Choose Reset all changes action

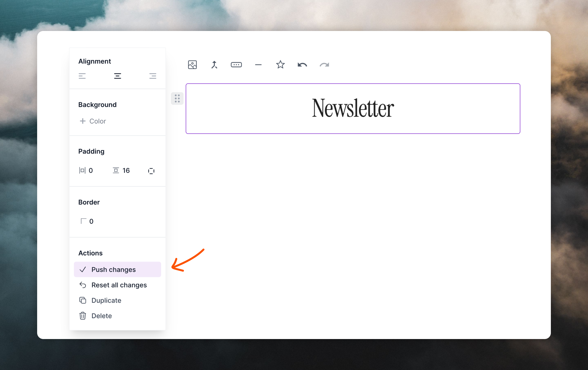(x=118, y=285)
